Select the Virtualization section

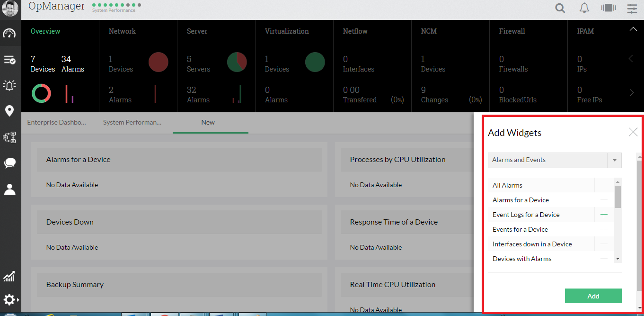click(287, 31)
